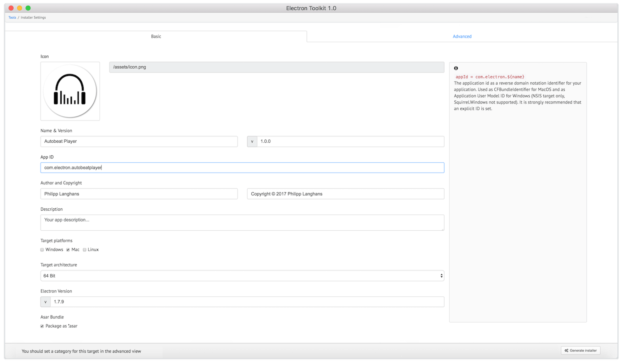
Task: Click the Copyright 2017 Philipp Langhans field
Action: [345, 193]
